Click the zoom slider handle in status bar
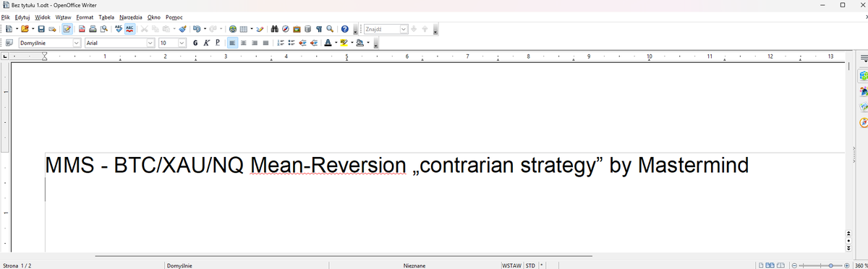Screen dimensions: 868x269 coord(830,265)
